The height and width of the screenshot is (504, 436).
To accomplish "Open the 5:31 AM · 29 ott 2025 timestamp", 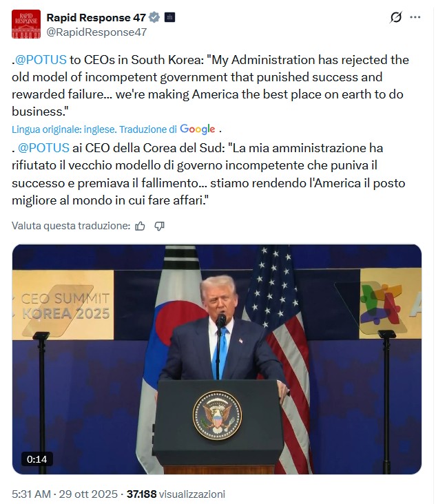I will click(x=65, y=494).
